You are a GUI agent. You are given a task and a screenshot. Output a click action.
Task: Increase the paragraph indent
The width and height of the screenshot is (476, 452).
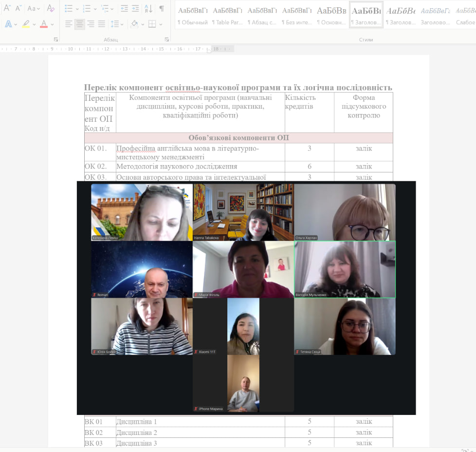pos(135,8)
